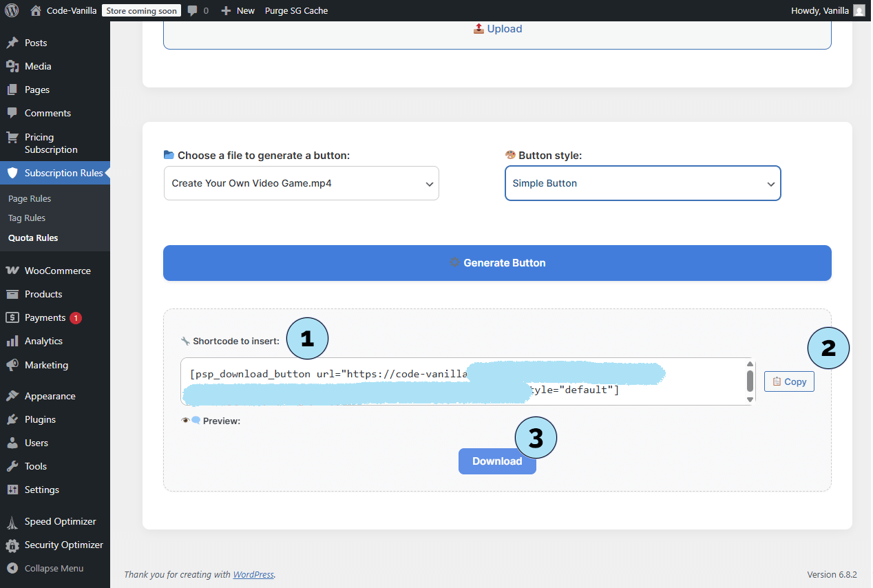Viewport: 873px width, 588px height.
Task: Copy the shortcode with the Copy button
Action: click(x=789, y=381)
